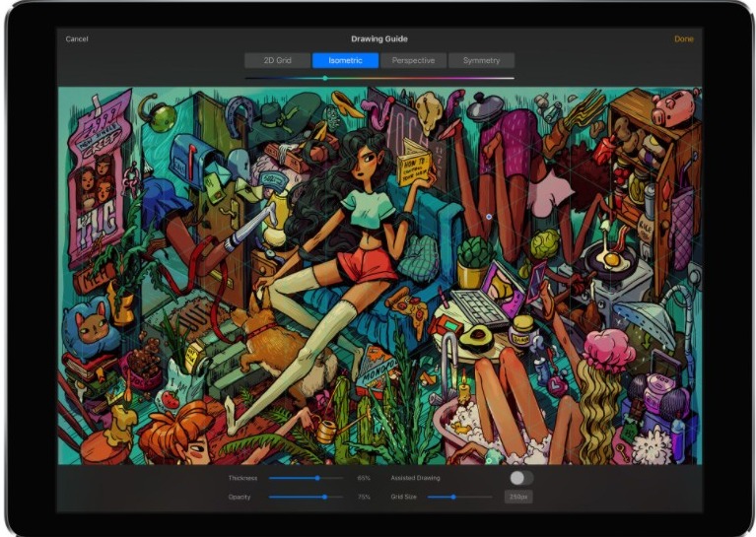Click the Assisted Drawing label

pyautogui.click(x=415, y=478)
